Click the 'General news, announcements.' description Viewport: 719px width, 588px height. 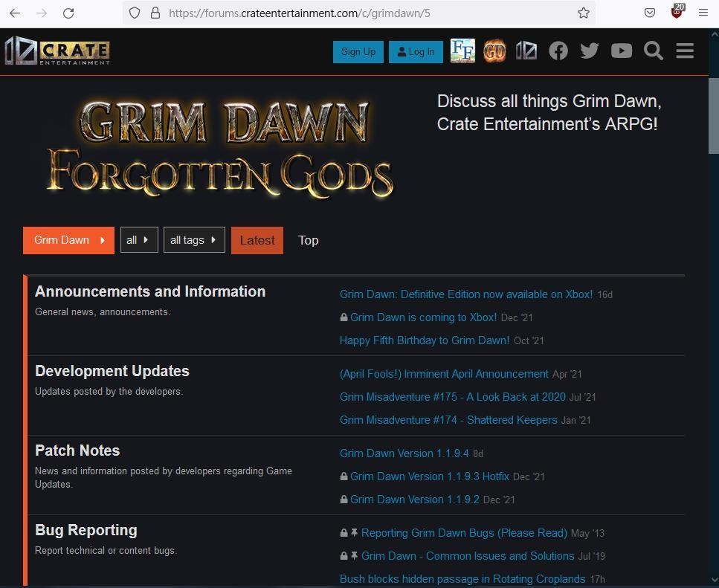[x=103, y=311]
